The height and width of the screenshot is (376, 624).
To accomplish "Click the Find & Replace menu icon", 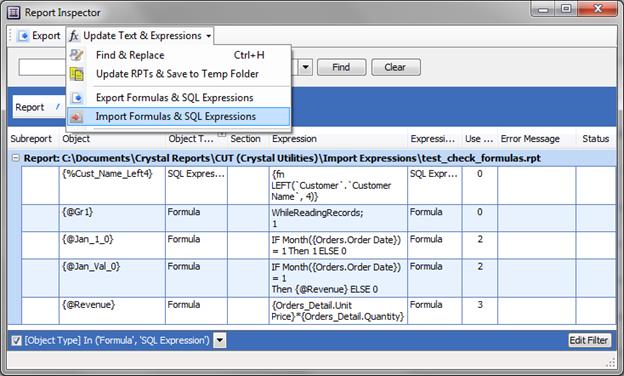I will pyautogui.click(x=76, y=55).
